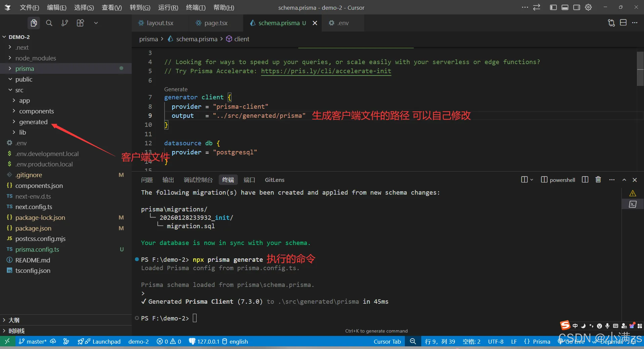Click master branch in status bar
Image resolution: width=644 pixels, height=349 pixels.
click(33, 341)
